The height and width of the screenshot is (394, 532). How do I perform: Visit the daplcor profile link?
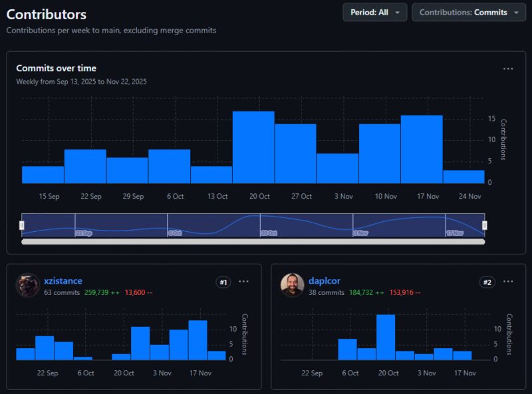(325, 280)
